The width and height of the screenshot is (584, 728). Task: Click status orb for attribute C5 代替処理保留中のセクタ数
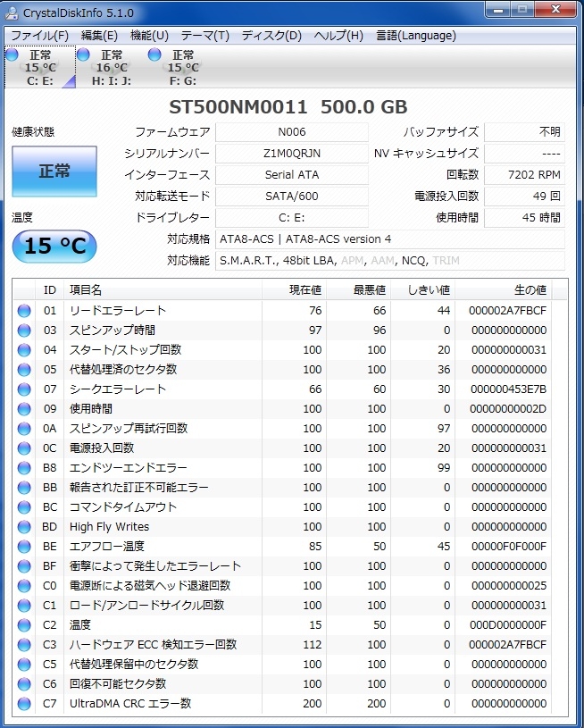[x=24, y=665]
